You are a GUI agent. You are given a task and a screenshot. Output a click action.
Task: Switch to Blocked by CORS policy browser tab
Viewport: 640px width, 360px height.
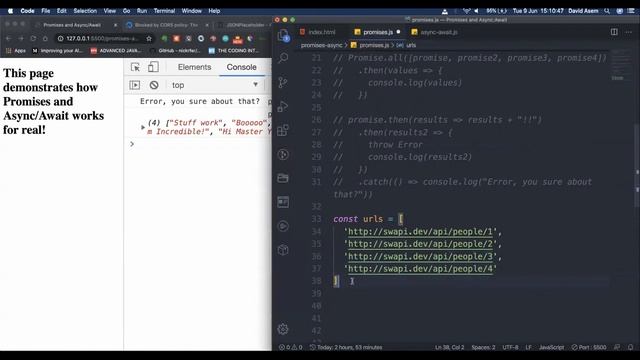[165, 25]
